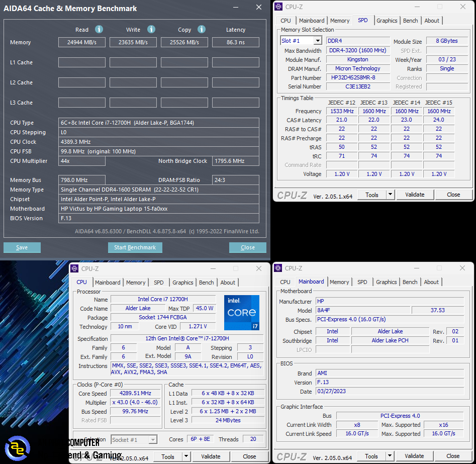Open Mainboard tab in the CPU-Z SPD window

click(x=312, y=21)
